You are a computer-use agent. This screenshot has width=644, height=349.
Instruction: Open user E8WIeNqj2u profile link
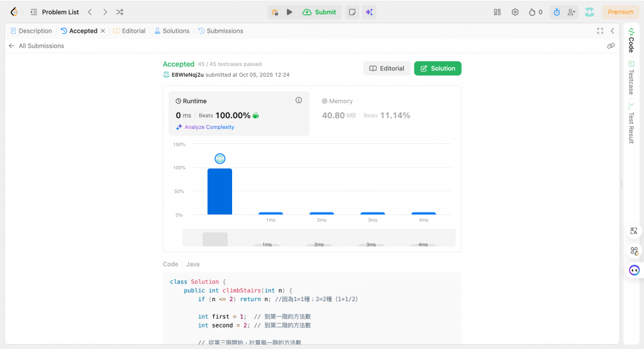coord(187,75)
